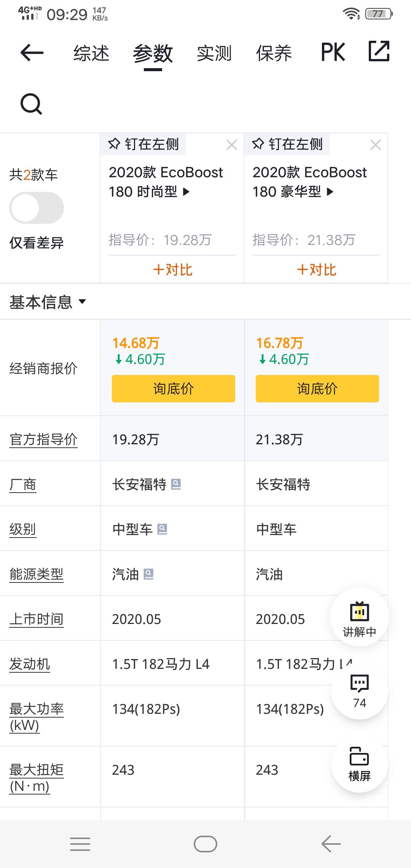This screenshot has height=868, width=411.
Task: Tap 询底价 for the 14.68万 car
Action: point(174,389)
